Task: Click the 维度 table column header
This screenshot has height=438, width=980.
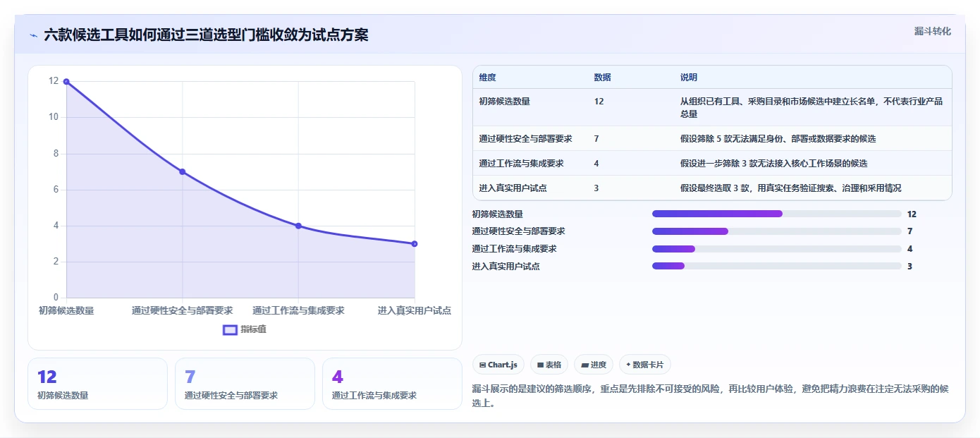Action: pos(487,78)
